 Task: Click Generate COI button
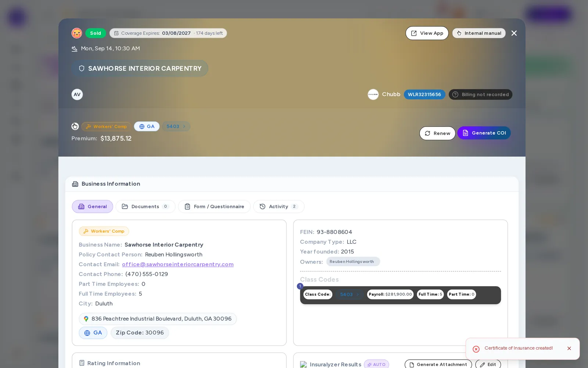pos(484,133)
